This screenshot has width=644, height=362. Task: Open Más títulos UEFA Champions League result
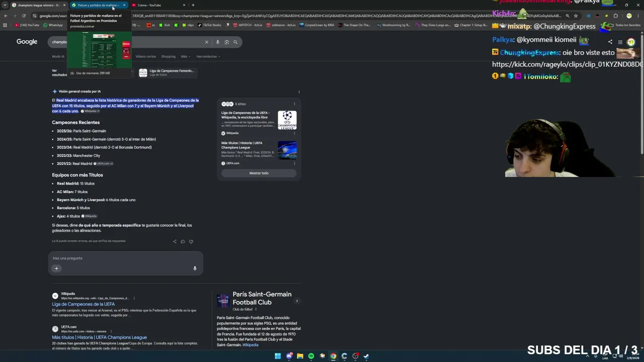click(99, 337)
